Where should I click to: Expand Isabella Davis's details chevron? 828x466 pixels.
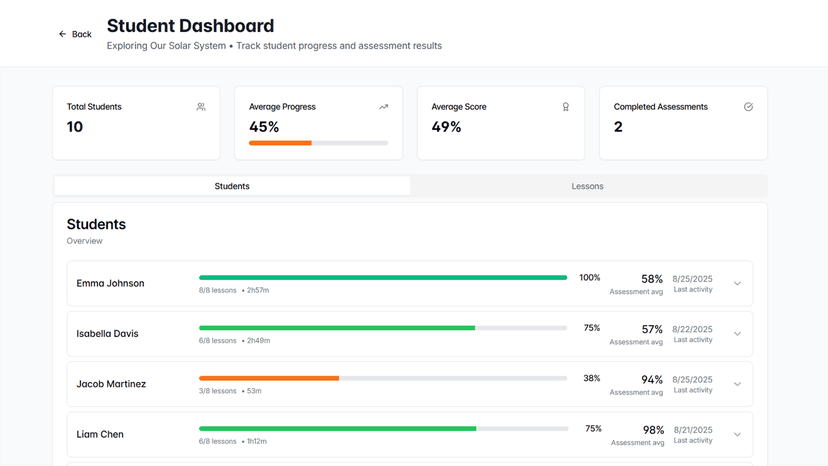(x=737, y=334)
